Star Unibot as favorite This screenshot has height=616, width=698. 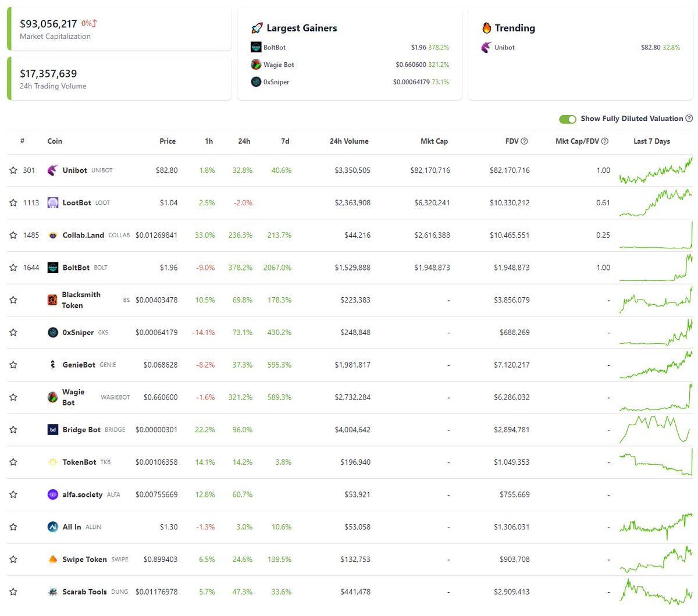(13, 170)
